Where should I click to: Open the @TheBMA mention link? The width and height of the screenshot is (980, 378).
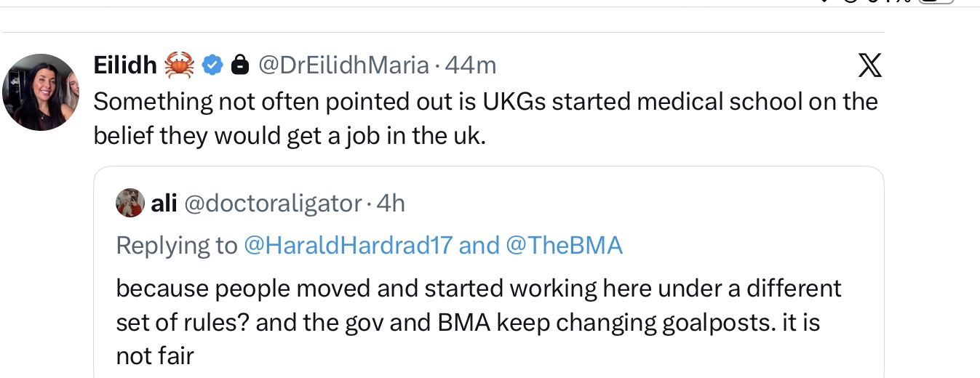564,246
